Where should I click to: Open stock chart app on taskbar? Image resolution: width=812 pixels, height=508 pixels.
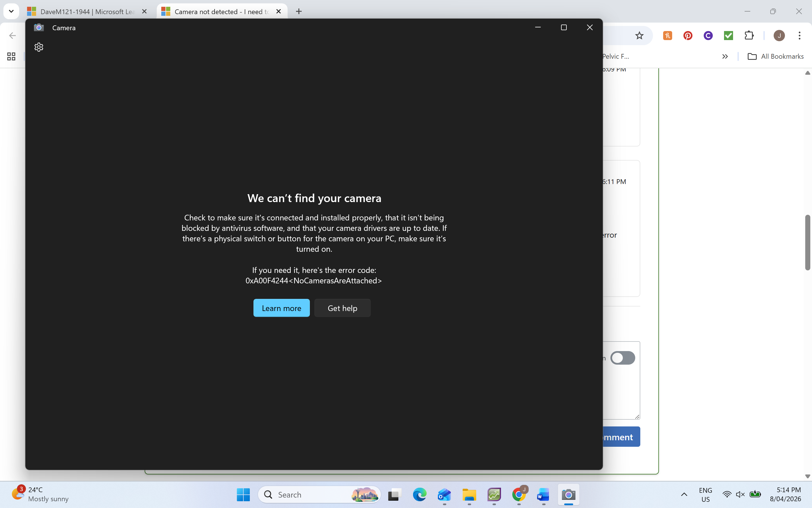click(x=494, y=494)
